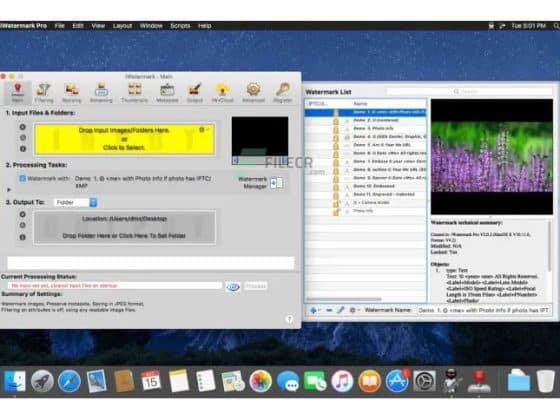The image size is (560, 420).
Task: Open the View menu
Action: point(98,26)
